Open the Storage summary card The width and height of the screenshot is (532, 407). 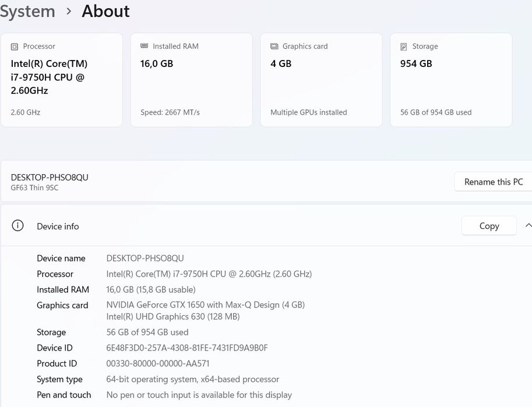tap(451, 80)
